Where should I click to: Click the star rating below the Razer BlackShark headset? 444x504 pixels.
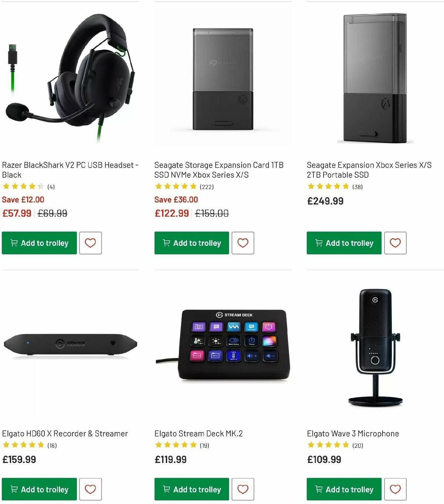pos(23,186)
